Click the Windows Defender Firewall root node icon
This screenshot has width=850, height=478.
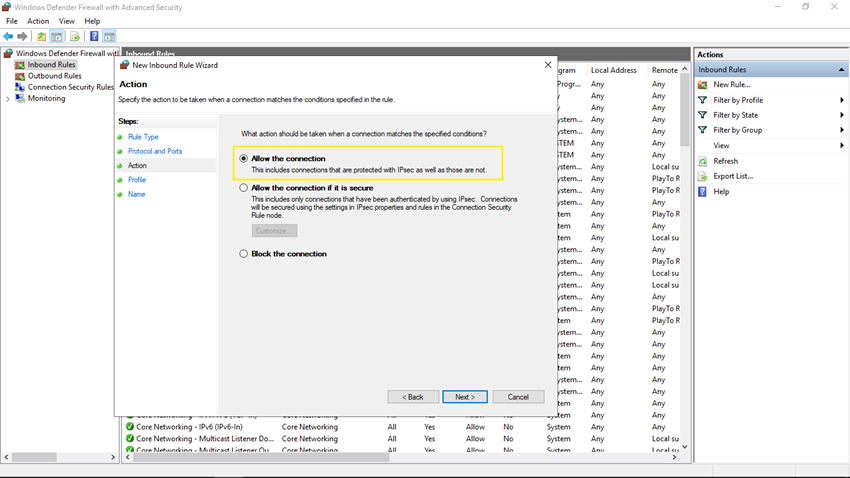click(x=8, y=53)
